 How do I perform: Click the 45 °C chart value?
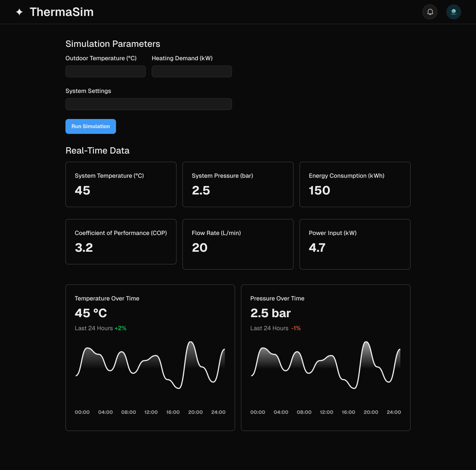coord(91,313)
